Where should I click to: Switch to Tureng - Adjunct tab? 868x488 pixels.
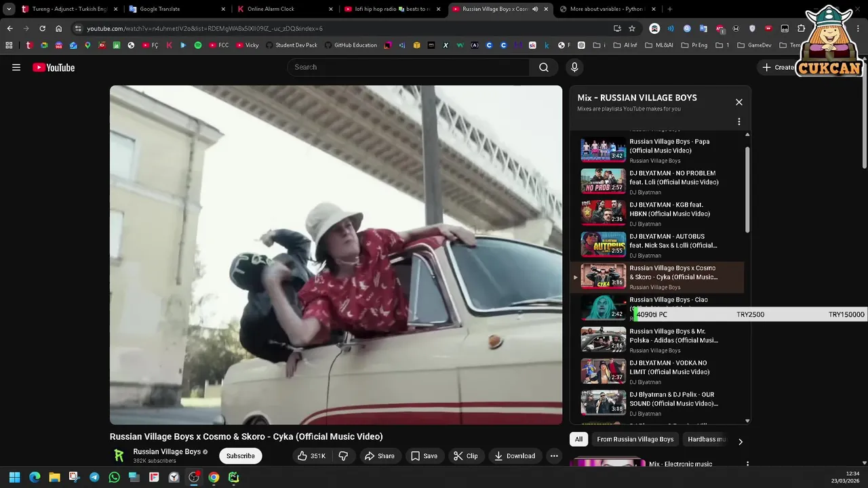click(x=69, y=9)
